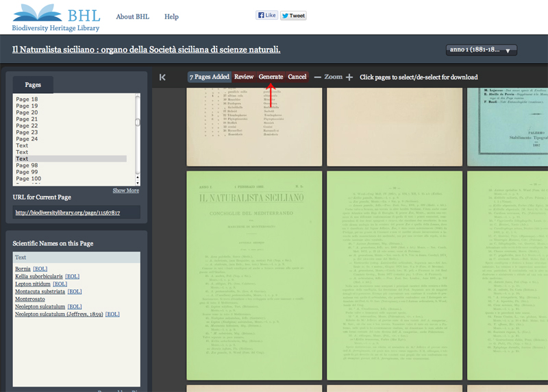Open the About BHL menu
This screenshot has width=548, height=392.
[132, 16]
